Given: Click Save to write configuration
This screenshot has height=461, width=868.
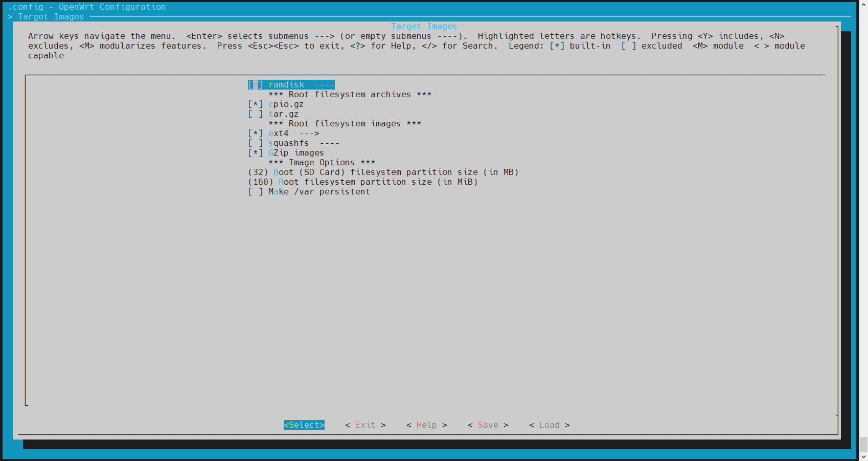Looking at the screenshot, I should tap(488, 425).
